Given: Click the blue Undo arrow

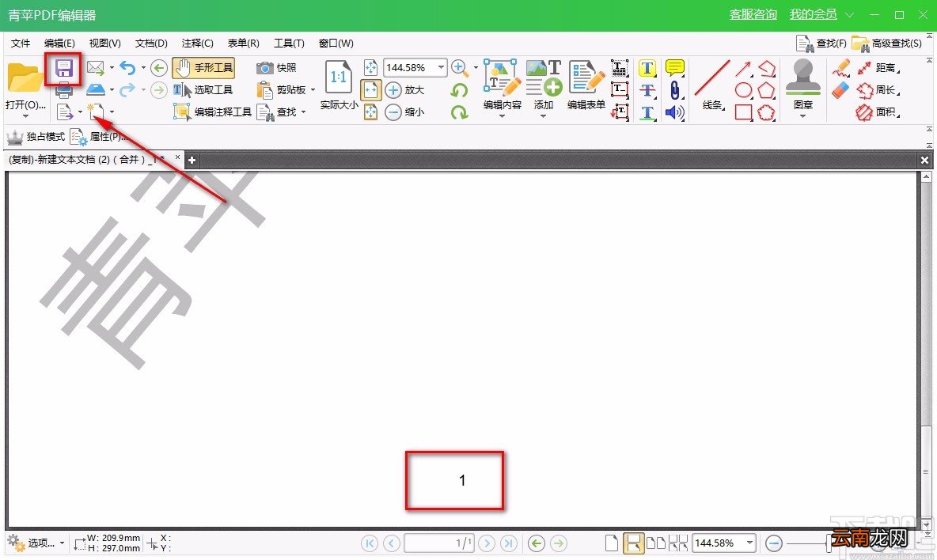Looking at the screenshot, I should point(127,67).
